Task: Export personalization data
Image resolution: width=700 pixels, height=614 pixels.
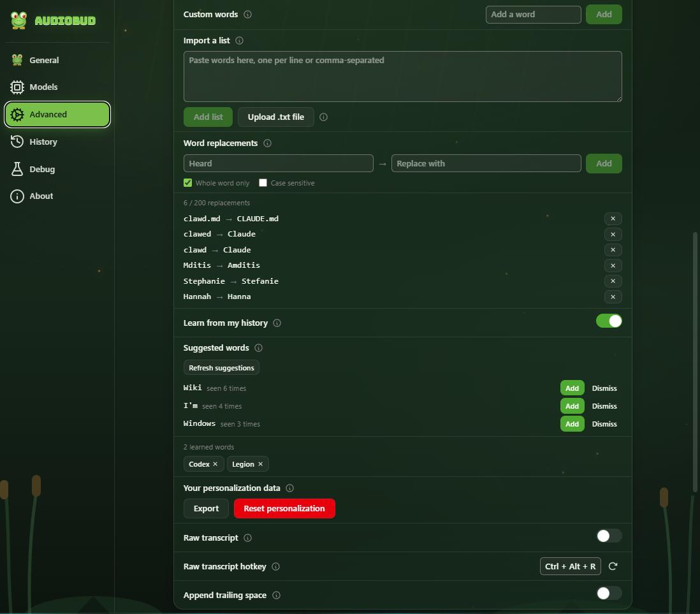Action: (x=207, y=509)
